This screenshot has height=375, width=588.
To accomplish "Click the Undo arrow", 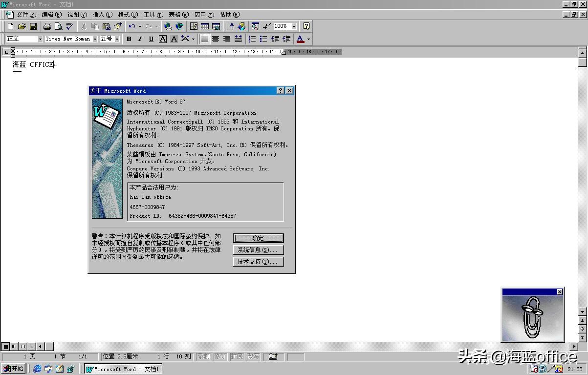I will point(132,26).
